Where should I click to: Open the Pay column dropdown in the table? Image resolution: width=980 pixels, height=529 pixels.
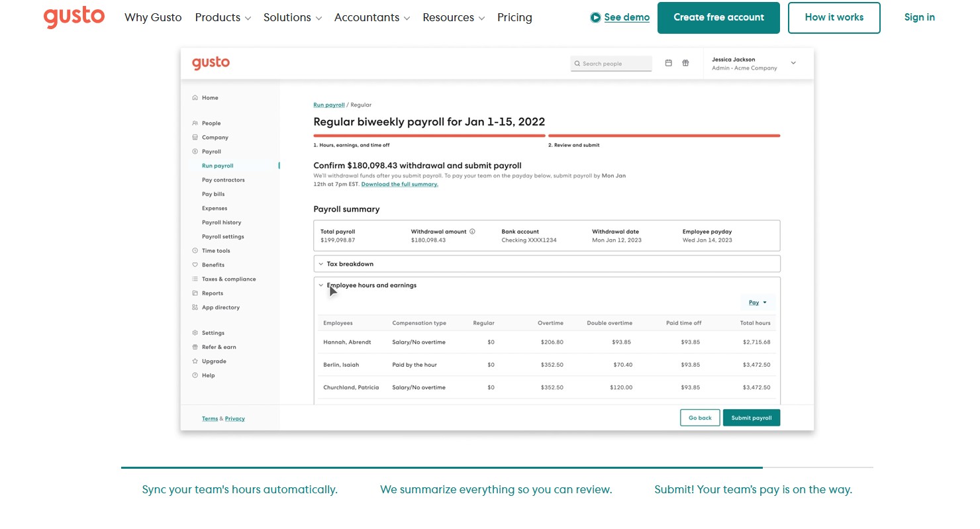tap(758, 302)
